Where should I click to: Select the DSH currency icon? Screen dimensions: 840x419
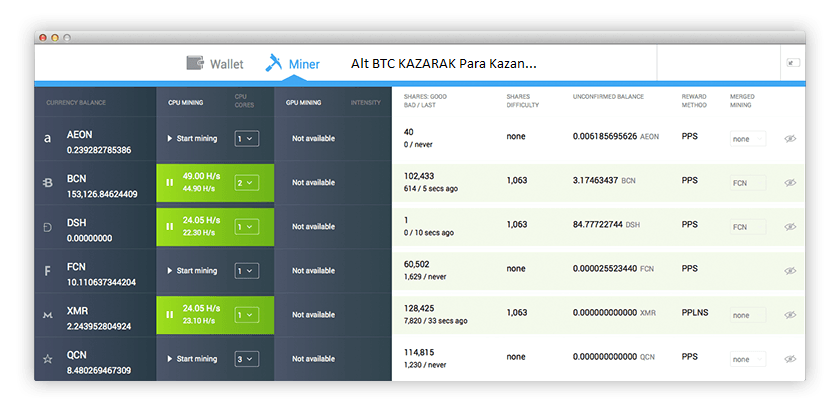pos(47,227)
